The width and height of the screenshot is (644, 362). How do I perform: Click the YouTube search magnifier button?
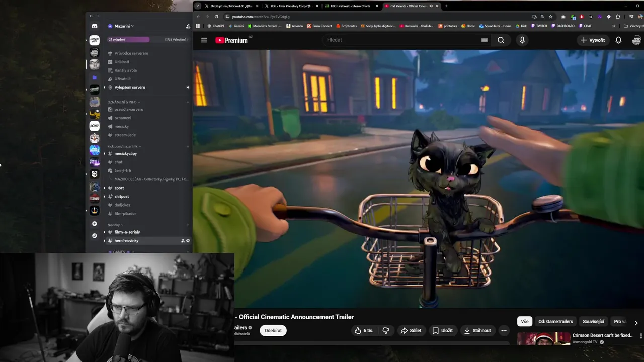point(501,40)
